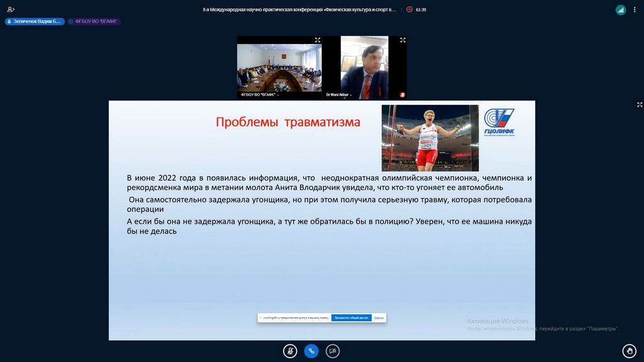Viewport: 644px width, 362px height.
Task: Click the conference title text
Action: coord(299,9)
